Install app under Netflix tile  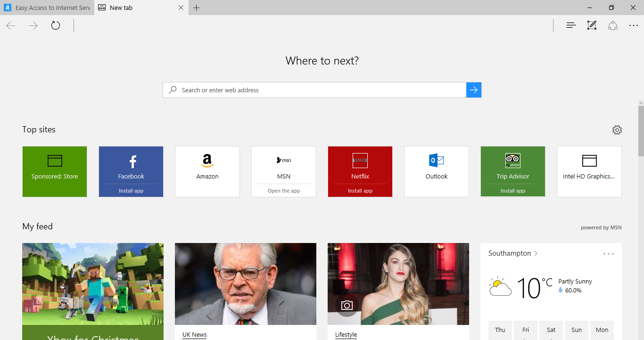(x=360, y=191)
